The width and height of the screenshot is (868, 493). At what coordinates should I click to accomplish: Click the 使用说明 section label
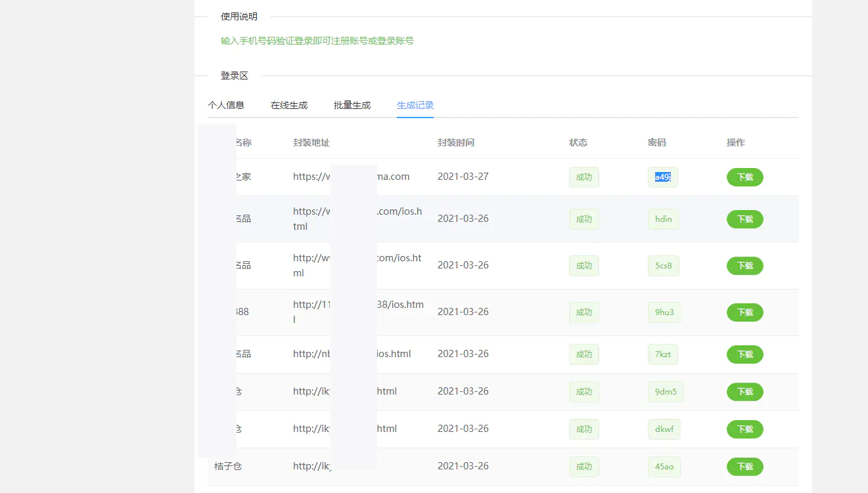(x=239, y=16)
